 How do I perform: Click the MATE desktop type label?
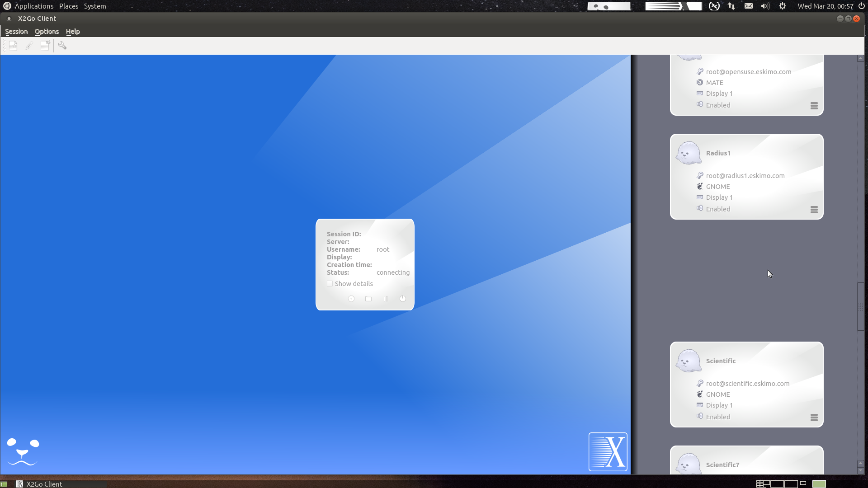[x=715, y=83]
